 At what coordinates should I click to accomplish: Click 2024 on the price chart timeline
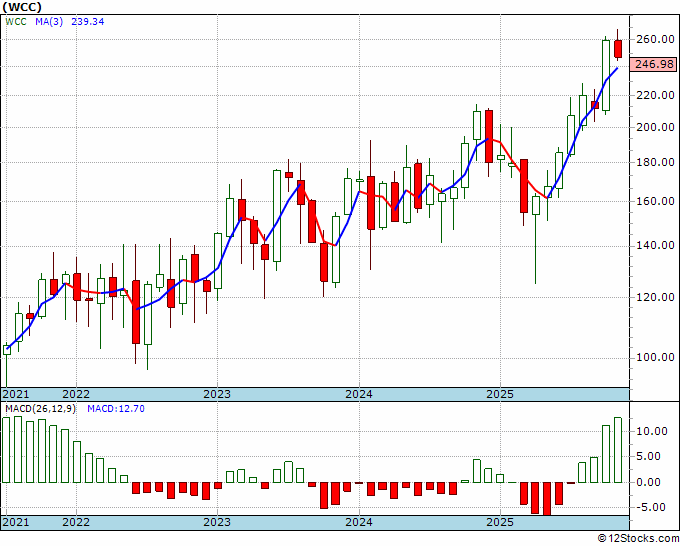359,394
